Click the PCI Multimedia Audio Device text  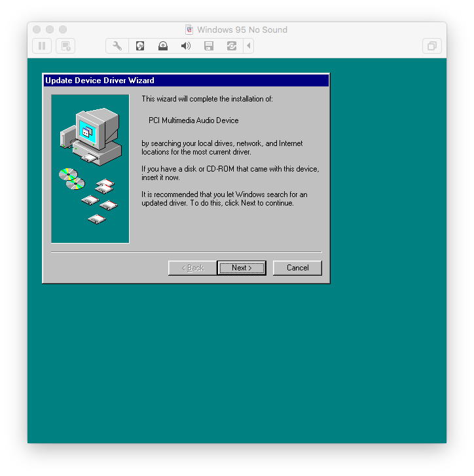click(194, 120)
